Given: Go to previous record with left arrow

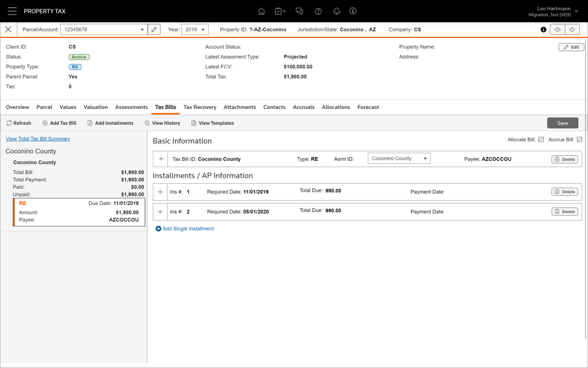Looking at the screenshot, I should pos(557,29).
